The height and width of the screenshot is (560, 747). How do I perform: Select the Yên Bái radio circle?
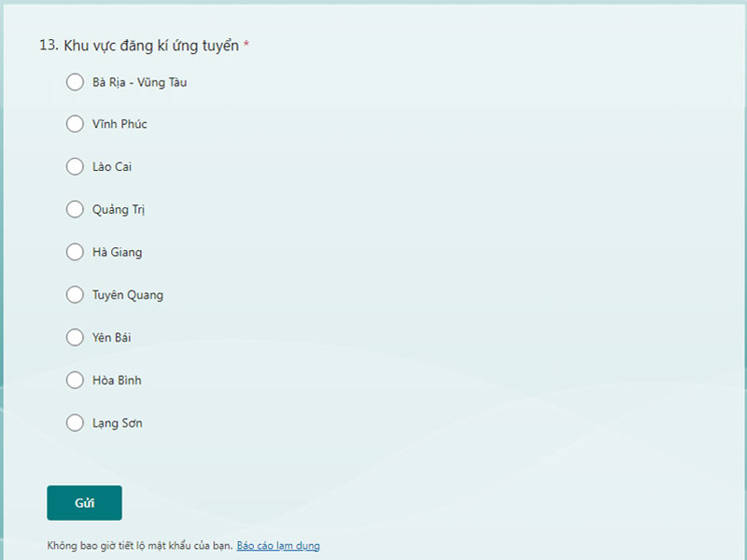(x=75, y=337)
